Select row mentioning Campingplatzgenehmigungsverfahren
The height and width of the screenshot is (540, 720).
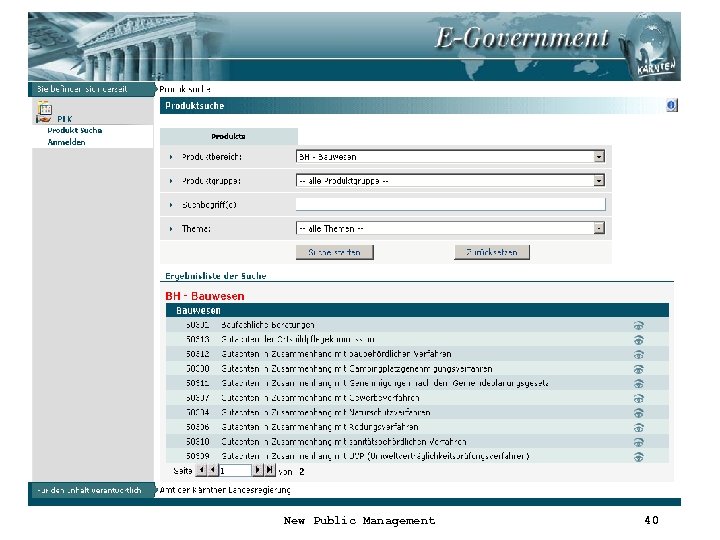(x=417, y=369)
